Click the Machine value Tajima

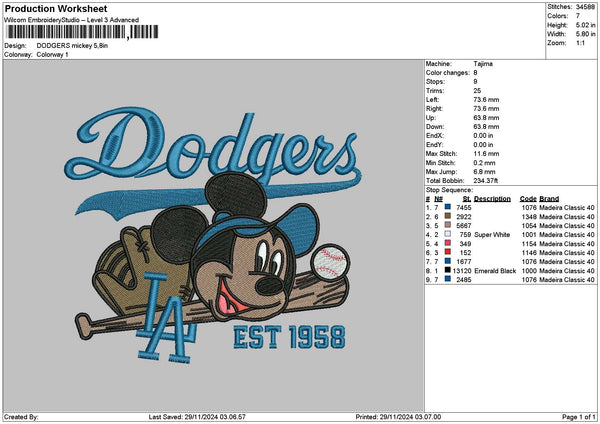click(x=483, y=64)
